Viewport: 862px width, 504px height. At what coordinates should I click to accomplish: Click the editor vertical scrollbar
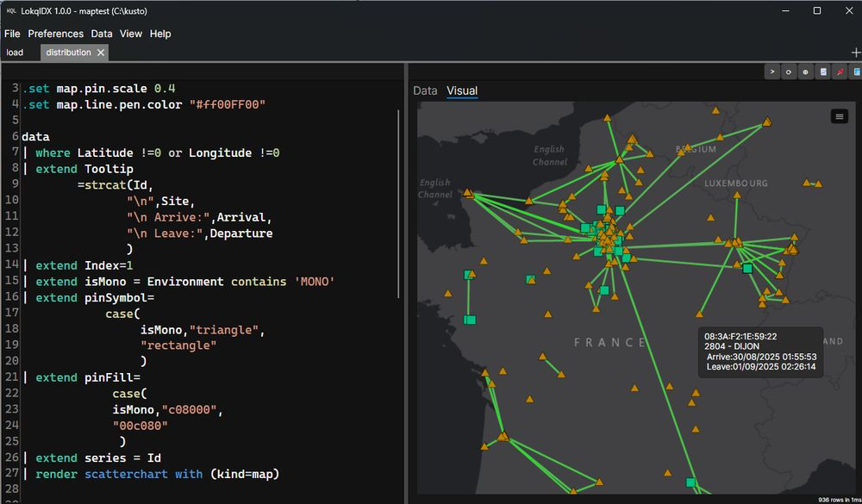click(398, 202)
